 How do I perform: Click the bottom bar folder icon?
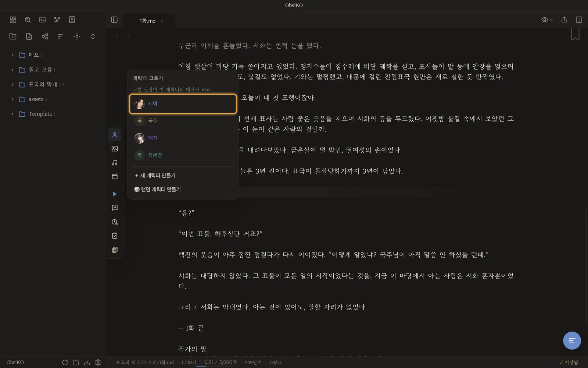[x=76, y=362]
